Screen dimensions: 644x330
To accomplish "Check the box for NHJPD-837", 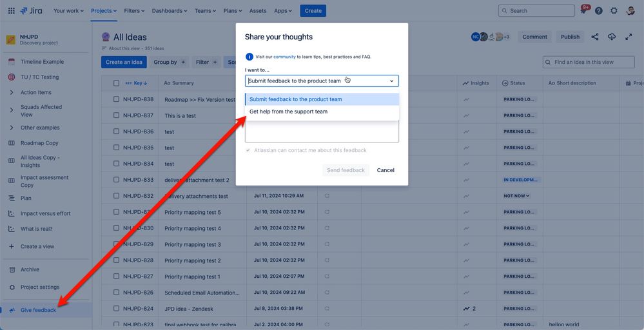I will 116,115.
